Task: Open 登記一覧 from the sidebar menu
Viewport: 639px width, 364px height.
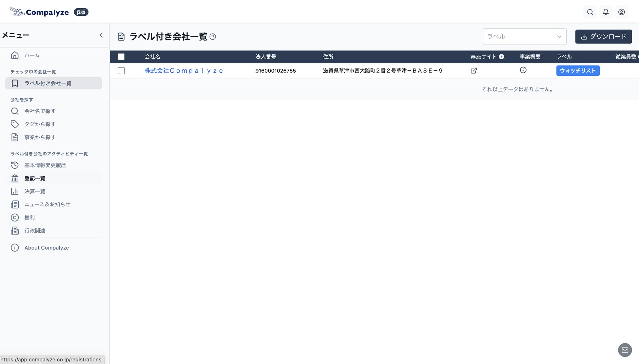Action: 35,178
